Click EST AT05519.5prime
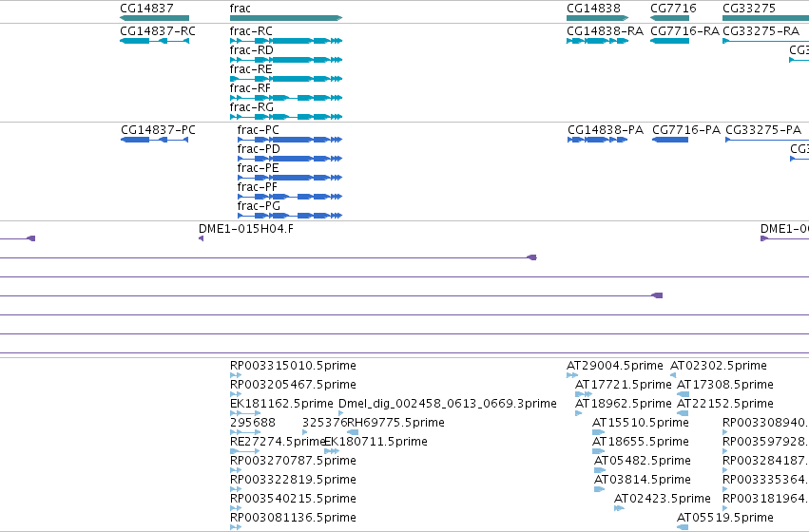Viewport: 809px width, 532px height. point(683,527)
